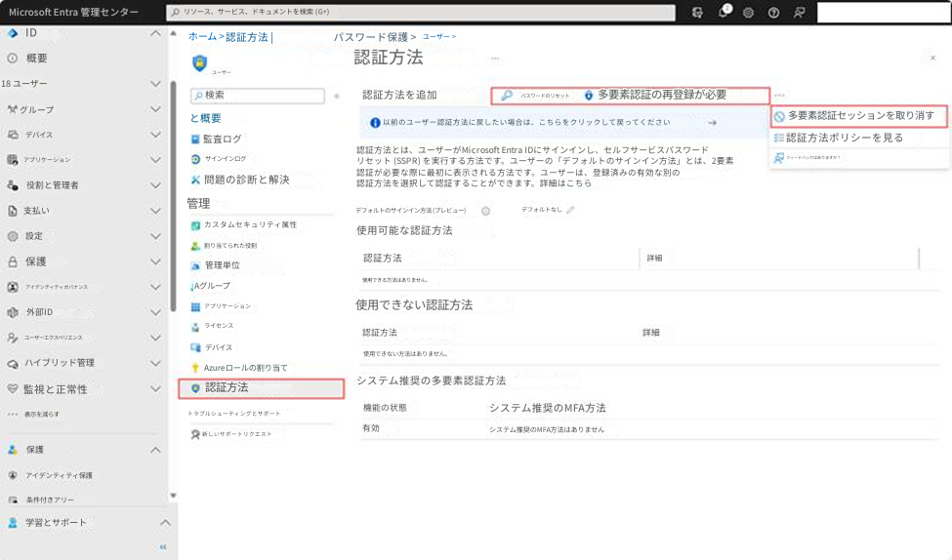Screen dimensions: 952x560
Task: Click the 詳細 column header of 使用可能な認証方法
Action: click(654, 258)
